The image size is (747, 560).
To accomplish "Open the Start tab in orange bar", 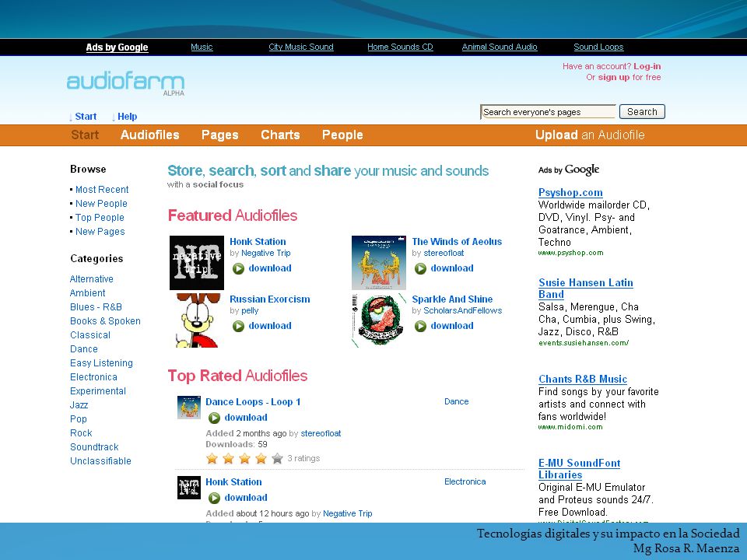I will click(85, 135).
